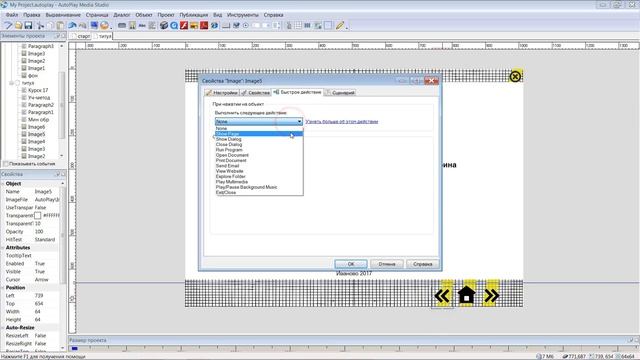Image resolution: width=640 pixels, height=360 pixels.
Task: Switch to the Сценарий tab in the dialog
Action: coord(340,93)
